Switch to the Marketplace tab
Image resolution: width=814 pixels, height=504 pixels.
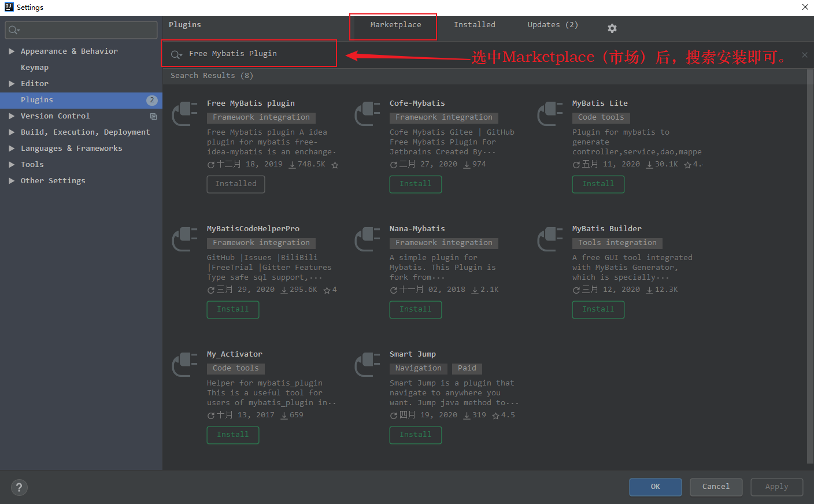(x=395, y=25)
